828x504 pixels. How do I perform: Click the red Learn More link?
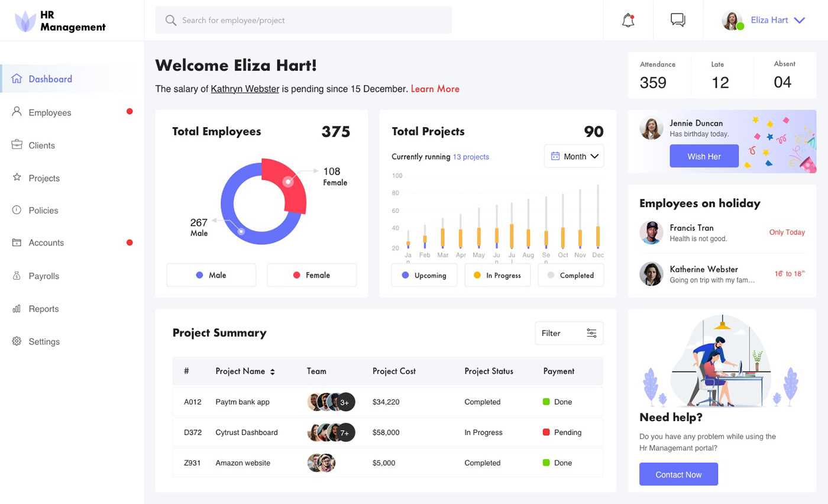tap(435, 89)
